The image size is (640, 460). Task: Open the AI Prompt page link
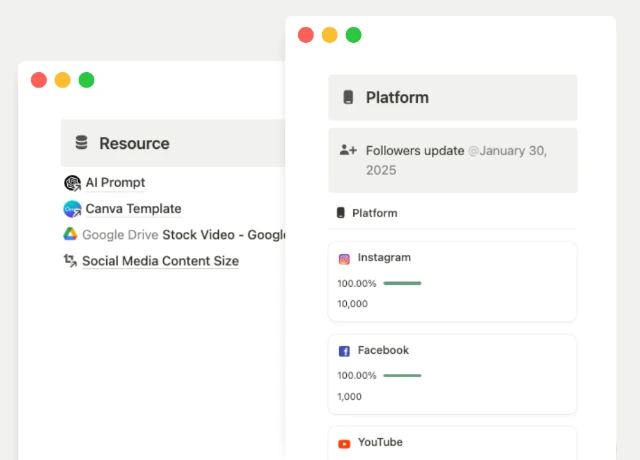pyautogui.click(x=115, y=183)
